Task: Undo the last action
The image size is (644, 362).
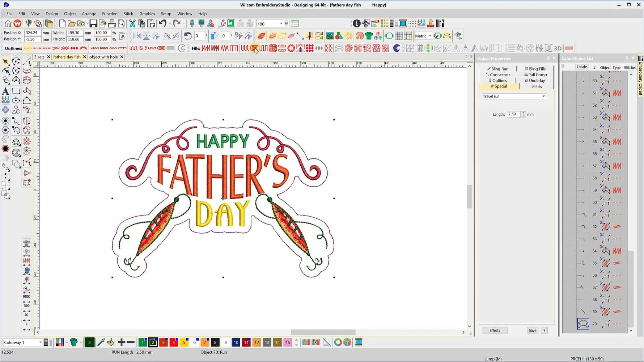Action: (x=162, y=23)
